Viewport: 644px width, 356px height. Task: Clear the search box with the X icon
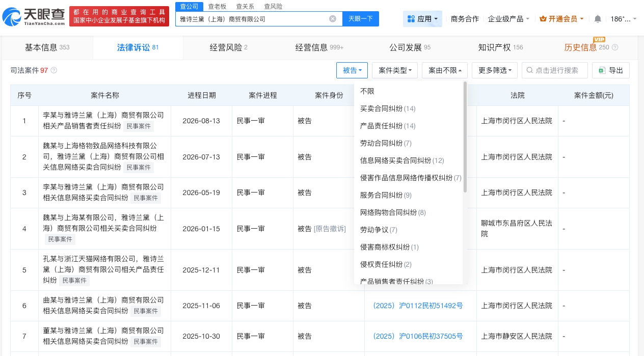[333, 19]
